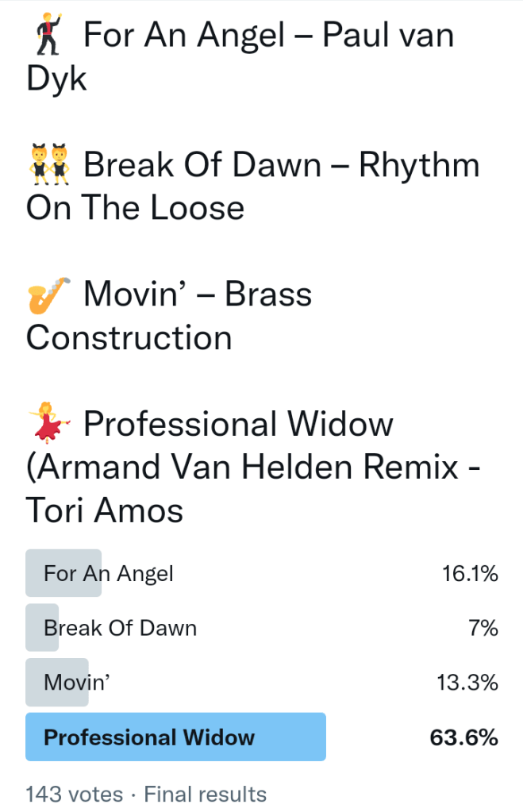The image size is (523, 812).
Task: Click the 16.1% poll result
Action: 470,573
